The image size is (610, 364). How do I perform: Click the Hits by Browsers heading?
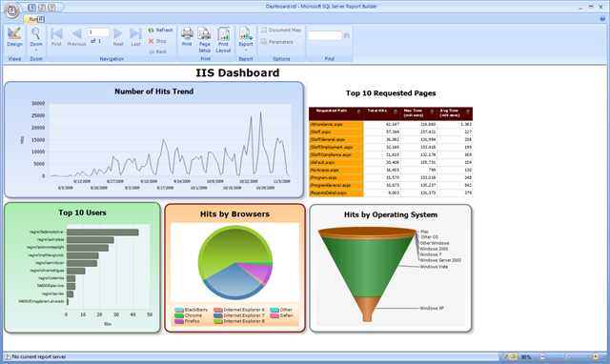pyautogui.click(x=234, y=214)
